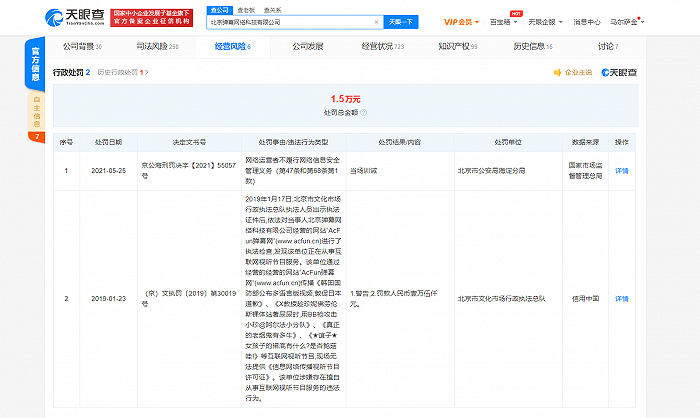The image size is (700, 418).
Task: Select the 经营风险 tab
Action: (233, 46)
